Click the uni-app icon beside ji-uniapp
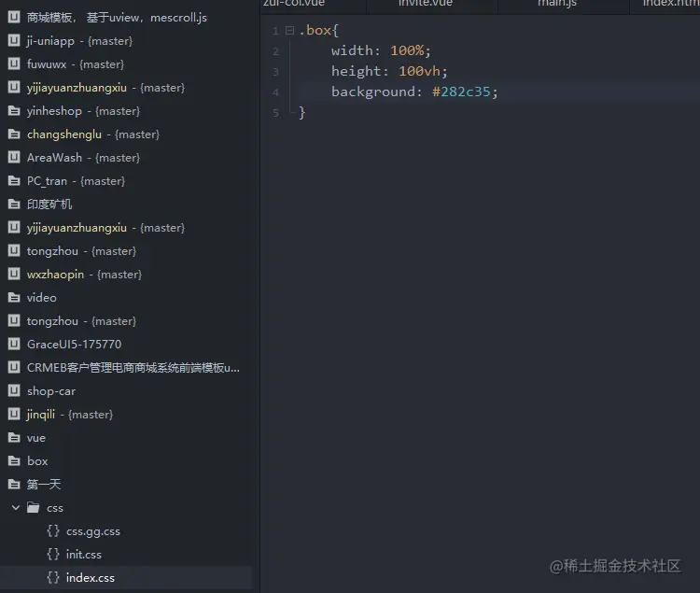This screenshot has width=700, height=593. [14, 41]
